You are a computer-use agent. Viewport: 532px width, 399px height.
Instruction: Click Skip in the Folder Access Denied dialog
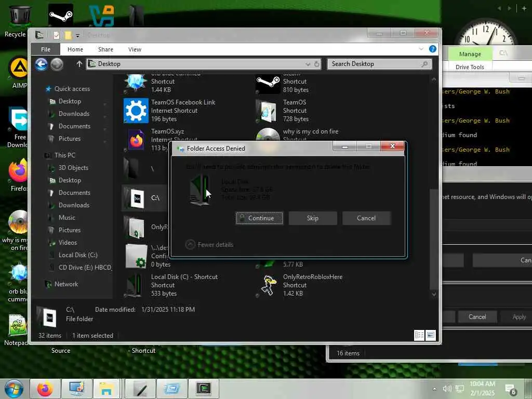pos(312,218)
